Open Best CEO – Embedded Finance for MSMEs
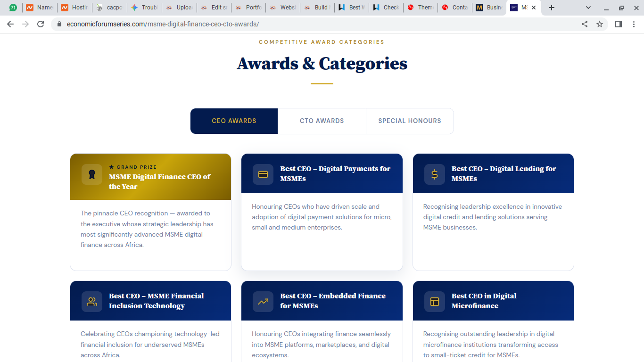 322,321
